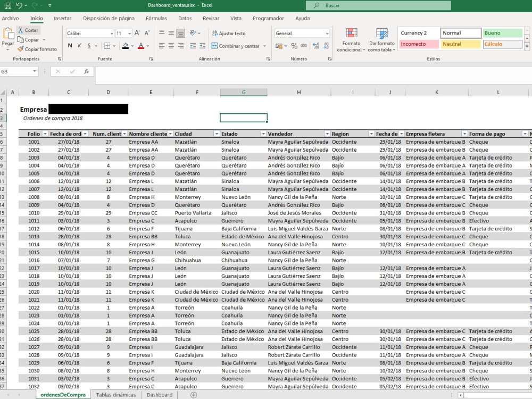Decrease decimal places
The height and width of the screenshot is (399, 532).
[x=326, y=46]
